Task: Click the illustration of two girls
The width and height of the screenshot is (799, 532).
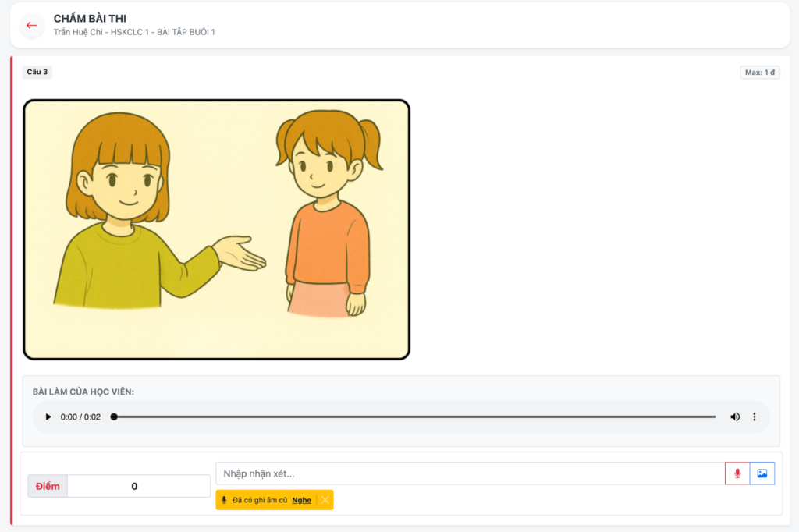Action: pyautogui.click(x=216, y=229)
